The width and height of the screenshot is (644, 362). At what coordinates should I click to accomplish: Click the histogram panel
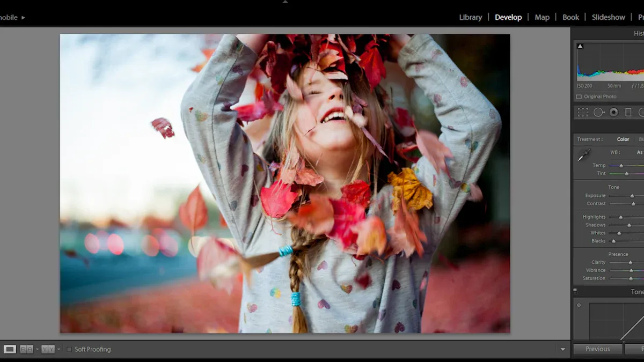click(612, 62)
